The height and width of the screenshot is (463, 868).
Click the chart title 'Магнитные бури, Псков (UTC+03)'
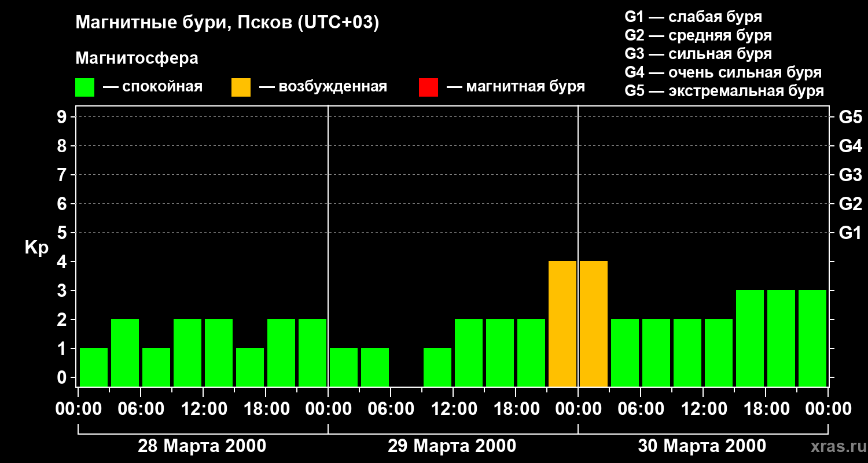(x=227, y=23)
